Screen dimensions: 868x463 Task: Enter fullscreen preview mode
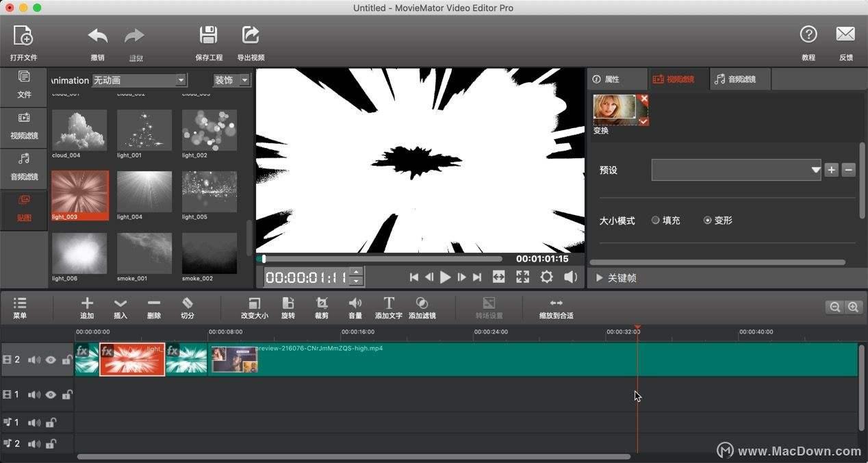coord(522,277)
